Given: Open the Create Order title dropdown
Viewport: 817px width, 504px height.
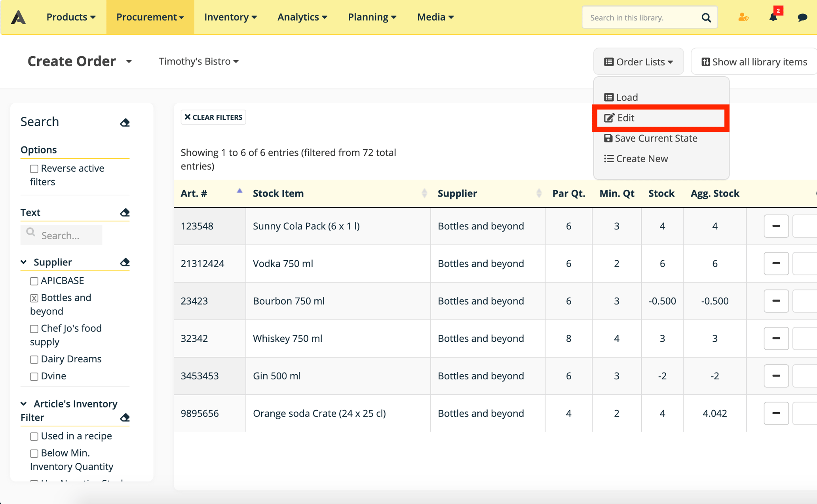Looking at the screenshot, I should [129, 62].
